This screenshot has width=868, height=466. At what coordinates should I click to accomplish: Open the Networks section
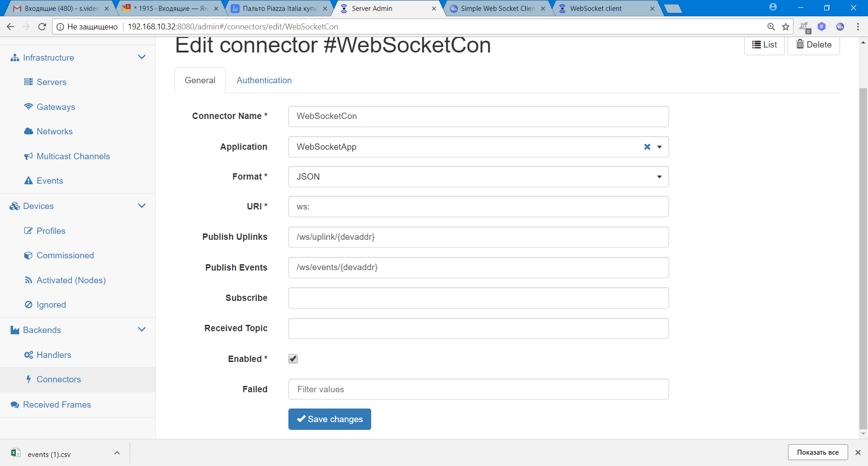click(54, 131)
